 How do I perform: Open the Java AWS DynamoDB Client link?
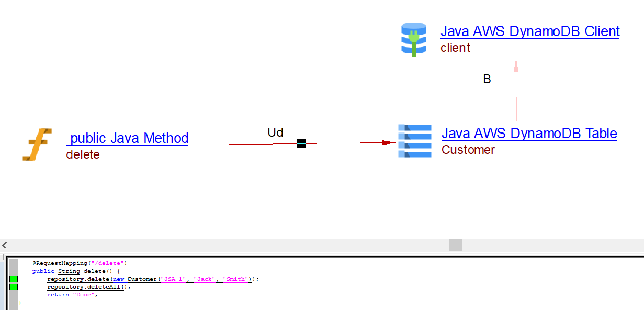point(530,31)
